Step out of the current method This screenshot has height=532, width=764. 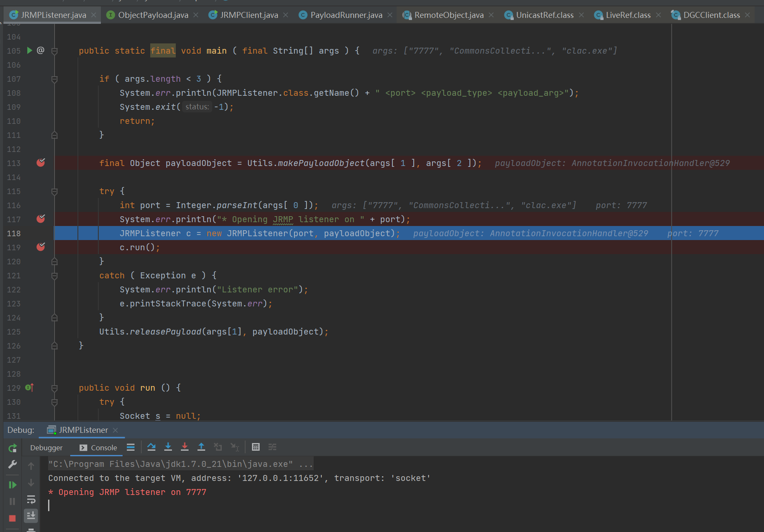201,447
